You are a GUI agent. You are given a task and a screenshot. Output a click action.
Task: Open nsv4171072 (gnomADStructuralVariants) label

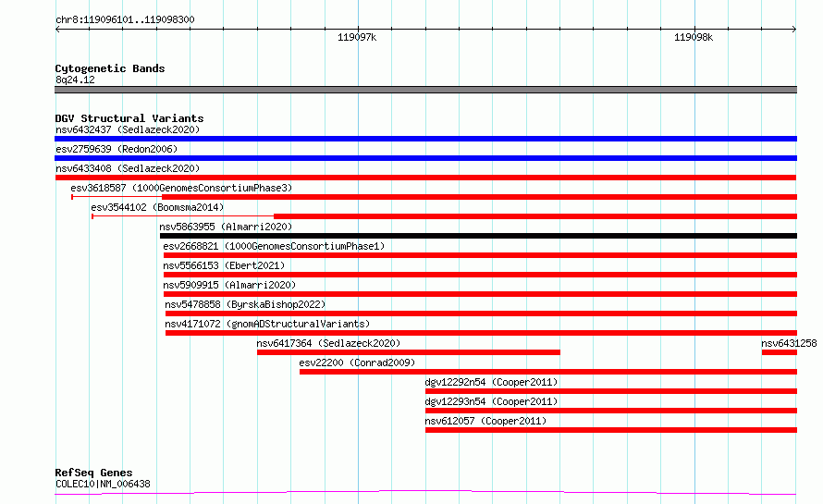(267, 324)
